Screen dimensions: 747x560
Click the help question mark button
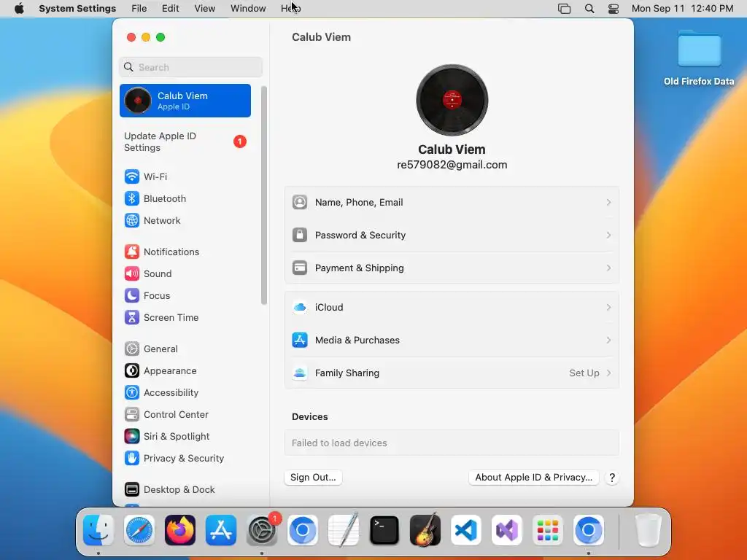coord(612,478)
